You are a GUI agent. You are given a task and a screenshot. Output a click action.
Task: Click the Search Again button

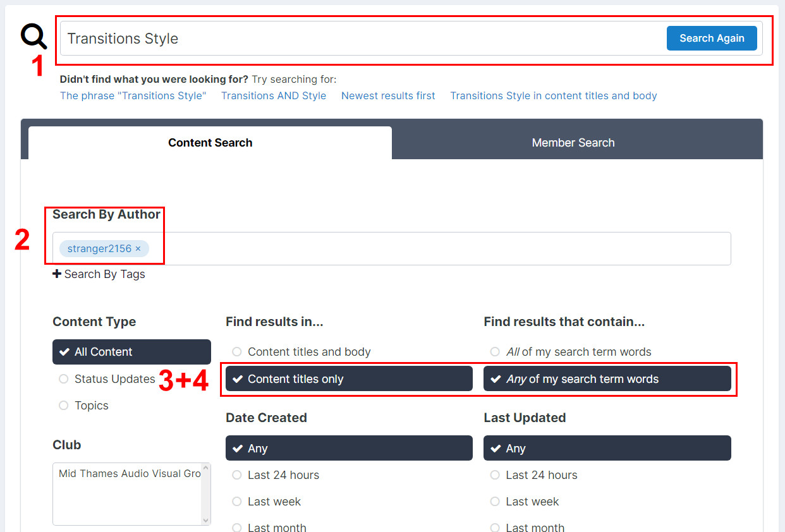tap(711, 38)
